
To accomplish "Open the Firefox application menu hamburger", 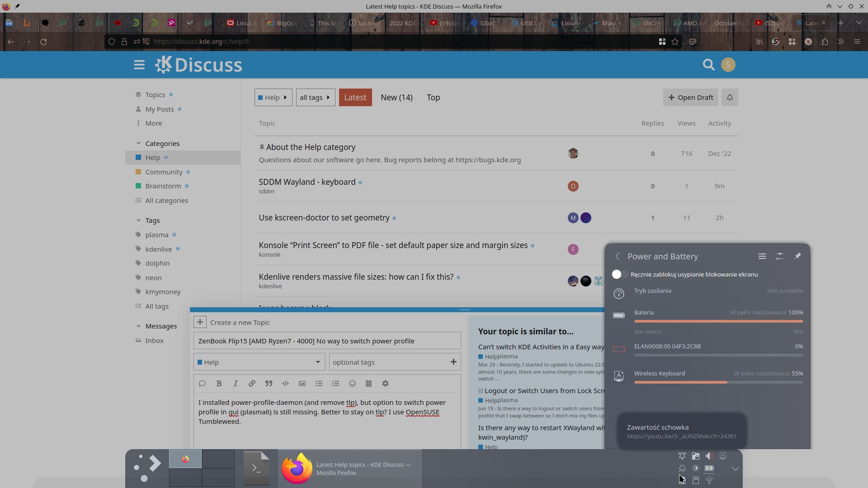I will pyautogui.click(x=857, y=42).
